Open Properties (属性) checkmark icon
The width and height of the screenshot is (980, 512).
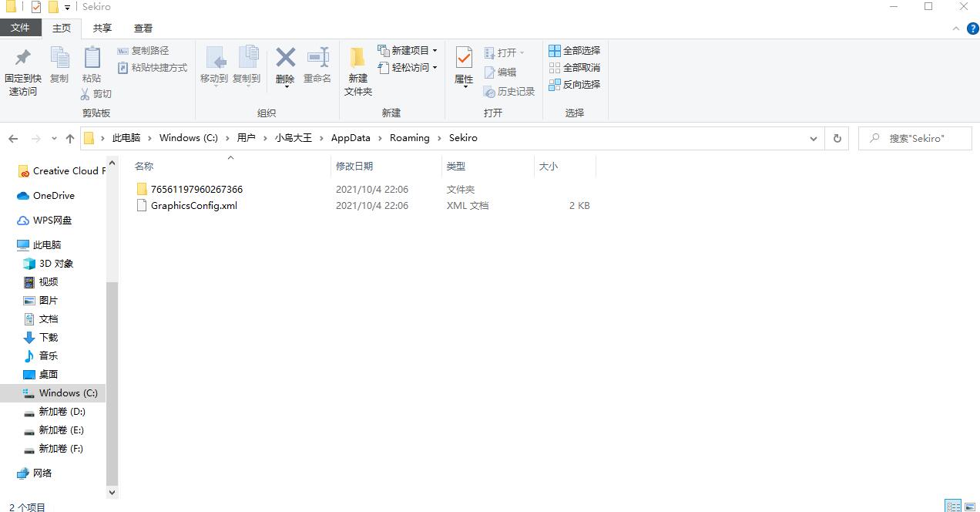point(464,58)
